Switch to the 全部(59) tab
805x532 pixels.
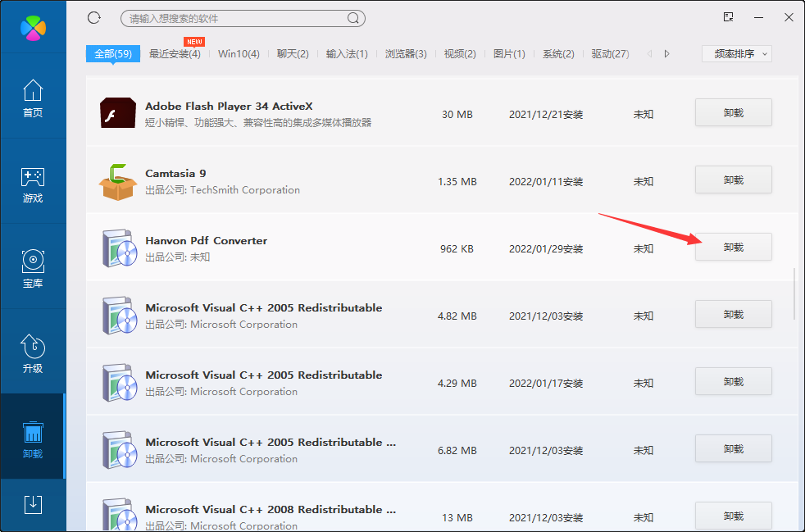[113, 54]
